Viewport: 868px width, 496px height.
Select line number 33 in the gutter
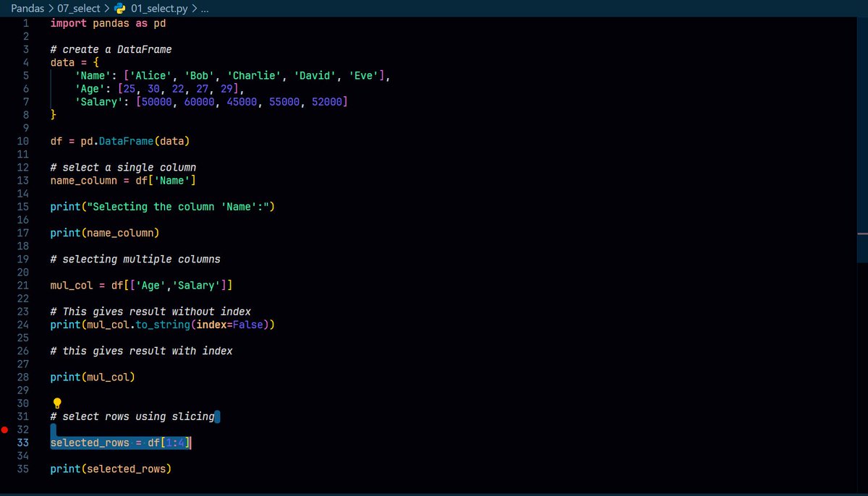coord(22,442)
